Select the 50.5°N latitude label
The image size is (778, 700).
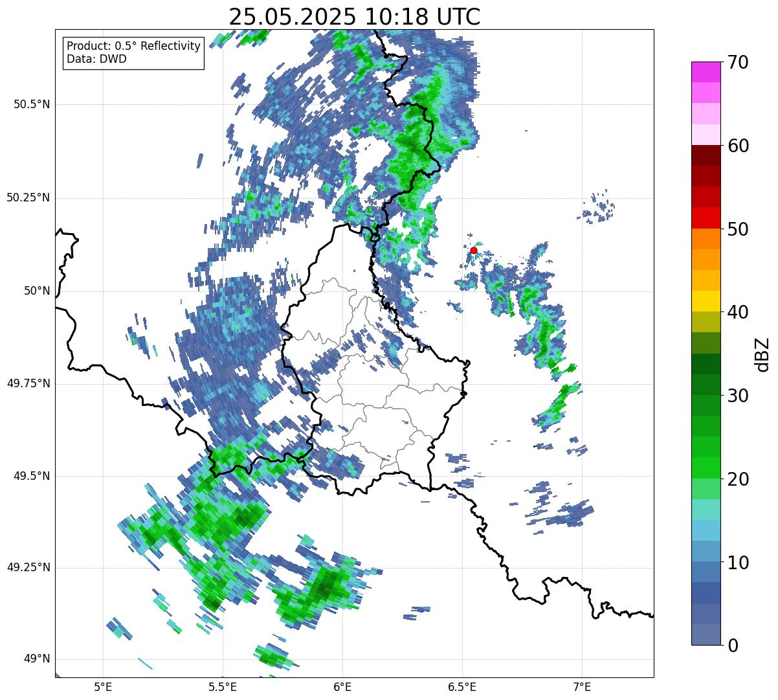point(32,104)
